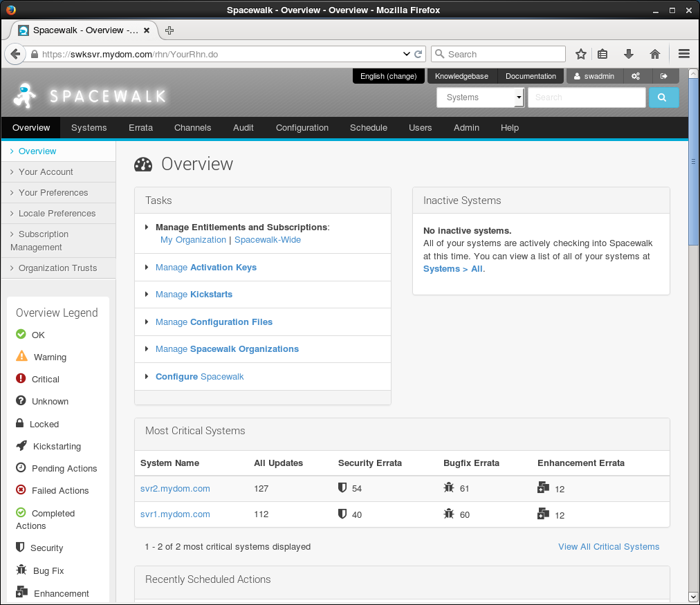Open the Firefox bookmarks list icon
This screenshot has height=605, width=700.
pyautogui.click(x=602, y=55)
